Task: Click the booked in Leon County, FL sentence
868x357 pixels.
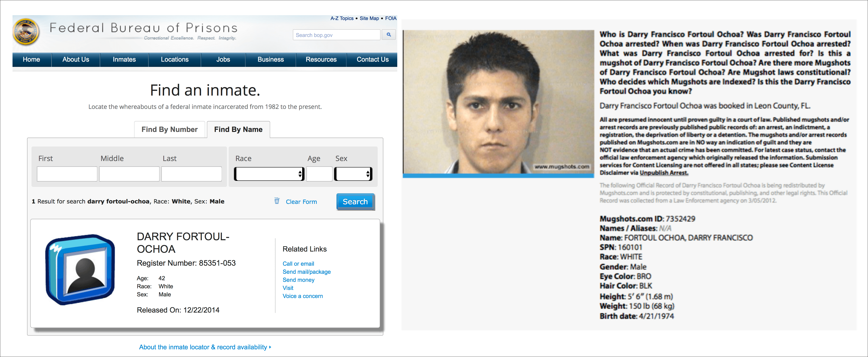Action: (705, 106)
